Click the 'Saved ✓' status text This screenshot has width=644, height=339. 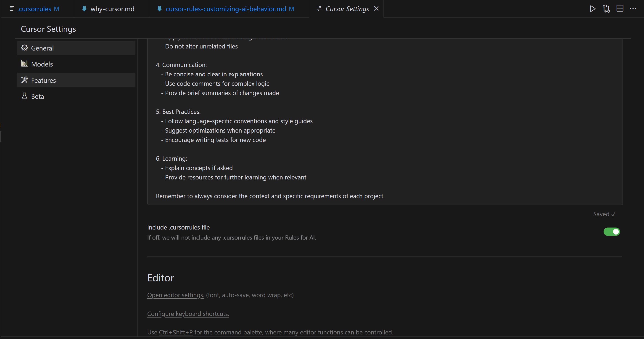coord(604,214)
